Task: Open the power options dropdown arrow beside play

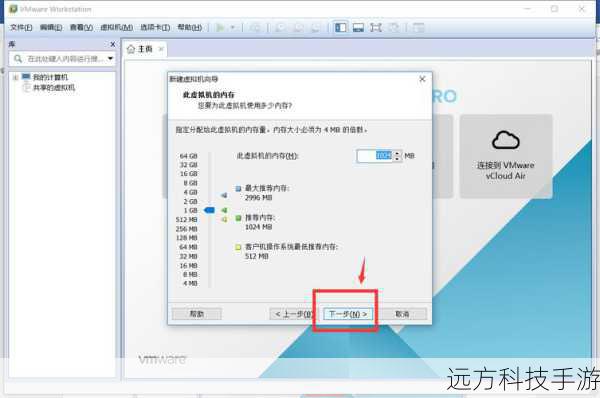Action: [x=232, y=28]
